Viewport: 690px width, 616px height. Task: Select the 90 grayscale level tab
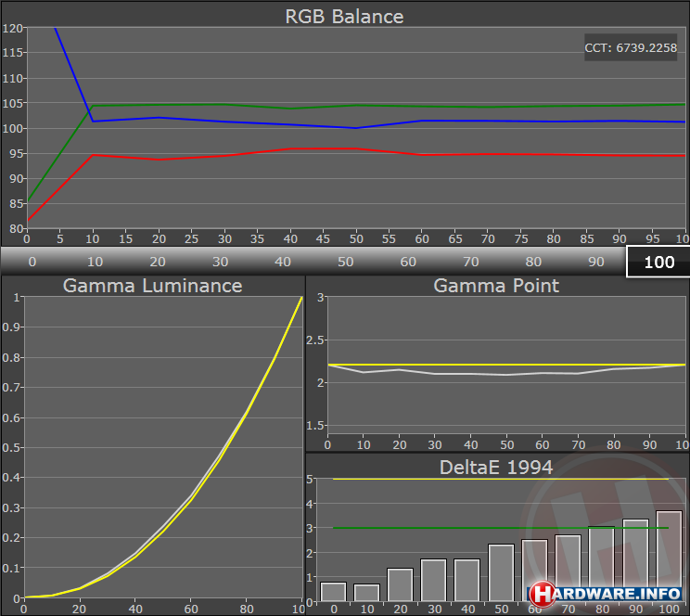pos(595,262)
